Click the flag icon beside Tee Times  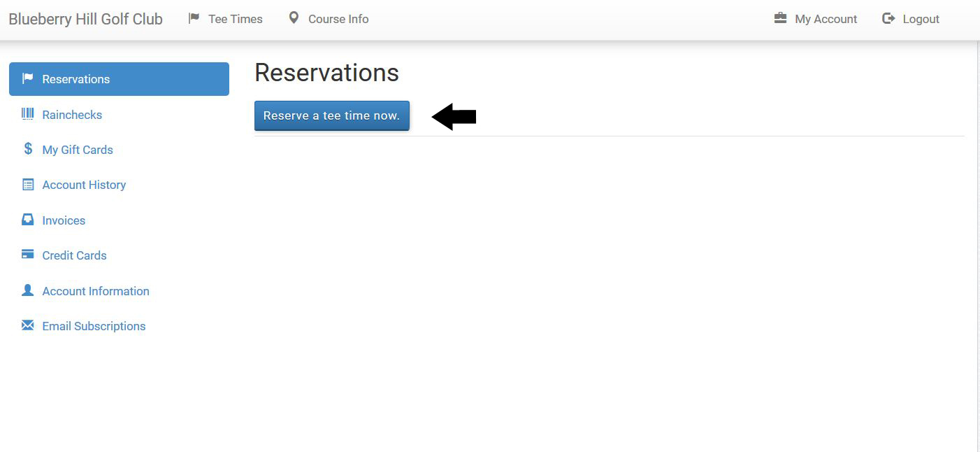tap(194, 19)
